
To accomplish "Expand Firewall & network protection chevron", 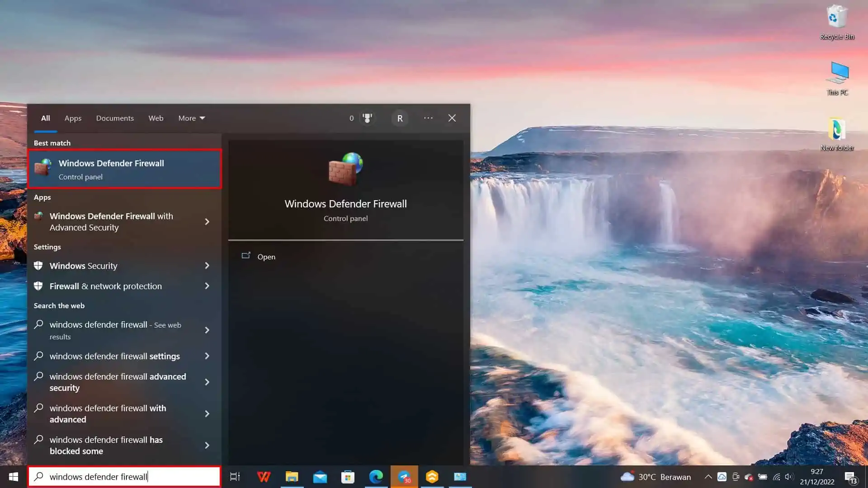I will coord(207,286).
